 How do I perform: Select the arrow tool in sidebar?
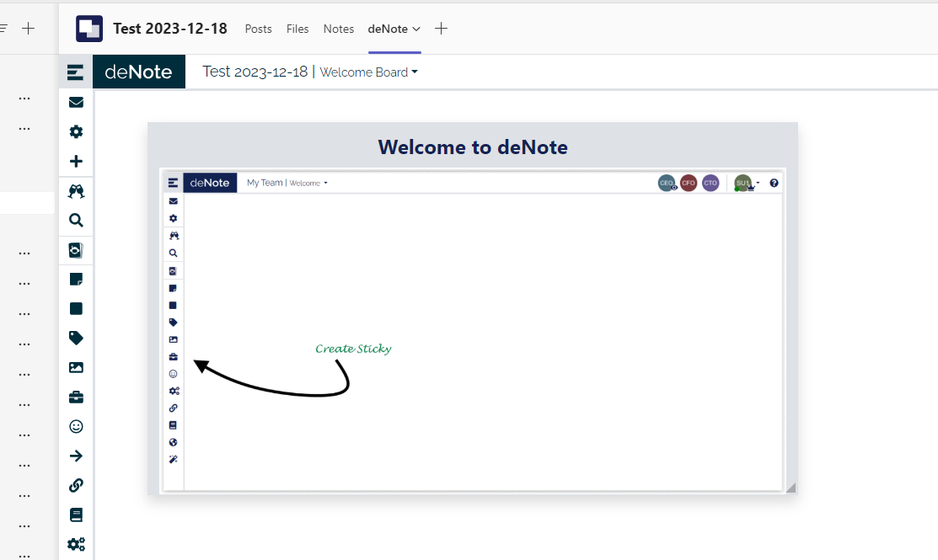(x=76, y=456)
